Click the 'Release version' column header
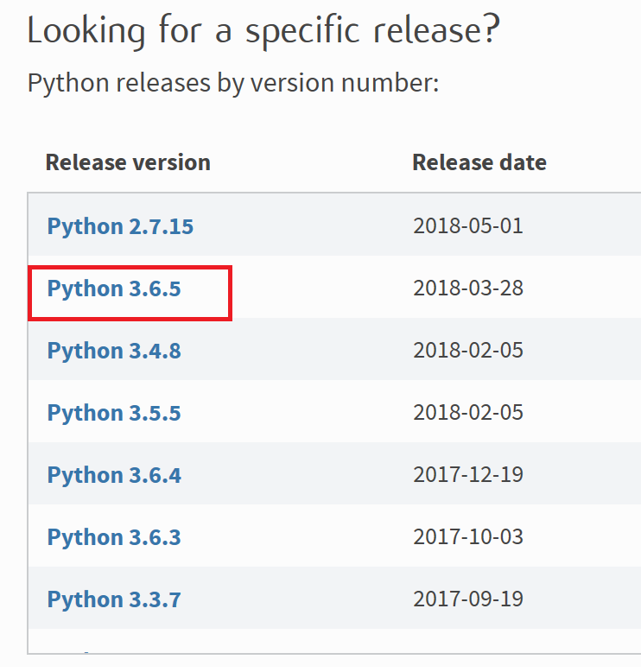 click(x=128, y=162)
